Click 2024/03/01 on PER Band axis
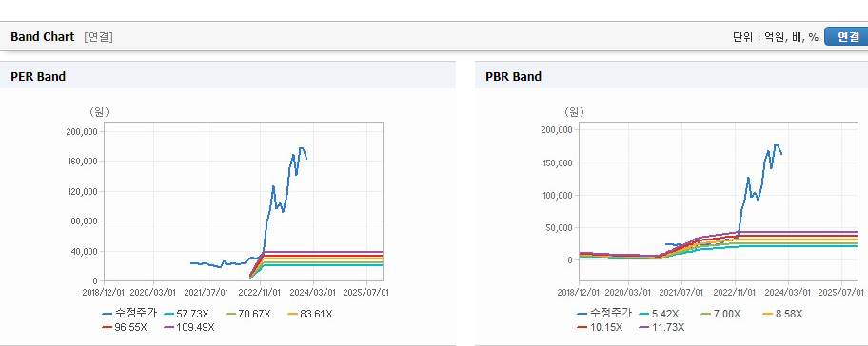 pos(313,292)
